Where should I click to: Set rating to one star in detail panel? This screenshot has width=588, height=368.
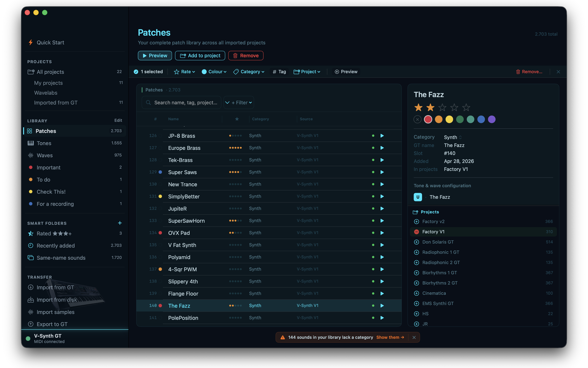[x=418, y=107]
